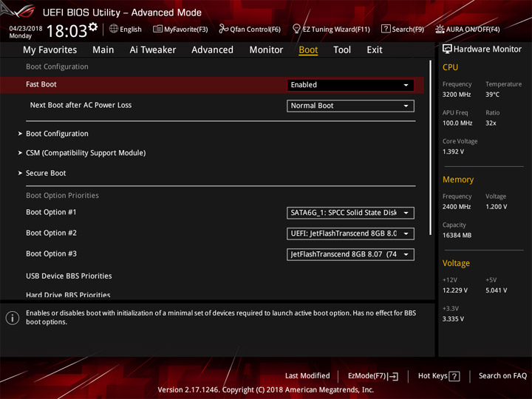Open Boot Option #1 dropdown
The width and height of the screenshot is (532, 399).
click(350, 213)
